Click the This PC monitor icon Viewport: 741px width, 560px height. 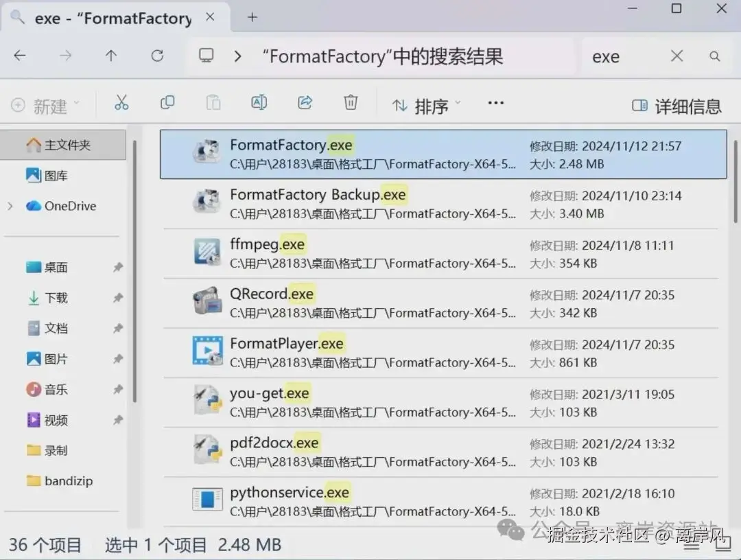206,56
